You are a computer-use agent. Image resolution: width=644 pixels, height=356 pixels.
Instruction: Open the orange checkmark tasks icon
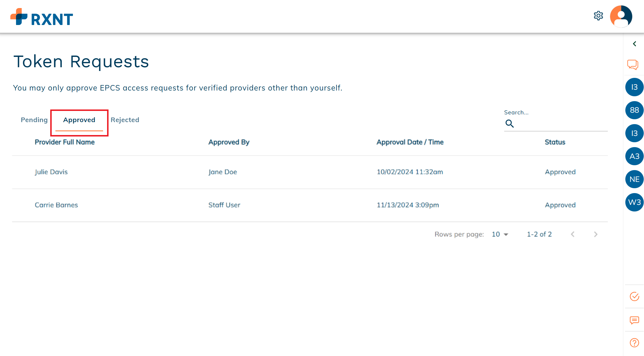(x=634, y=296)
